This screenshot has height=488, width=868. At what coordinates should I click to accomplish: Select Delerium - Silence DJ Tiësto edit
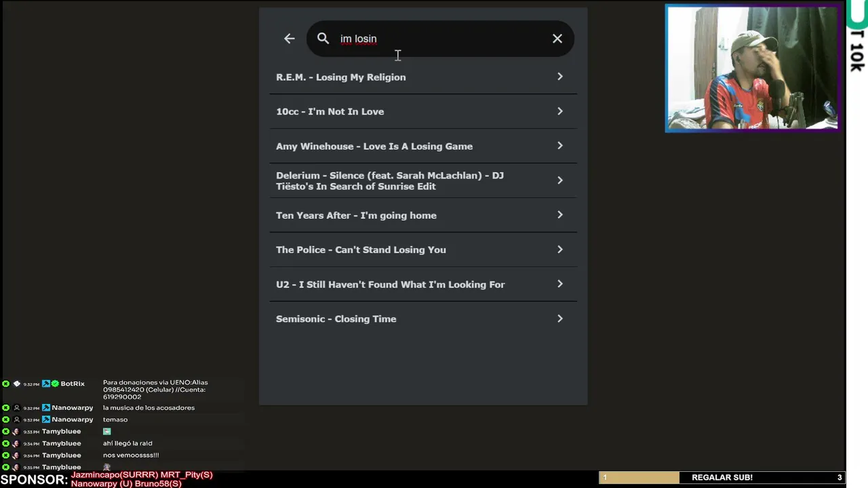423,180
